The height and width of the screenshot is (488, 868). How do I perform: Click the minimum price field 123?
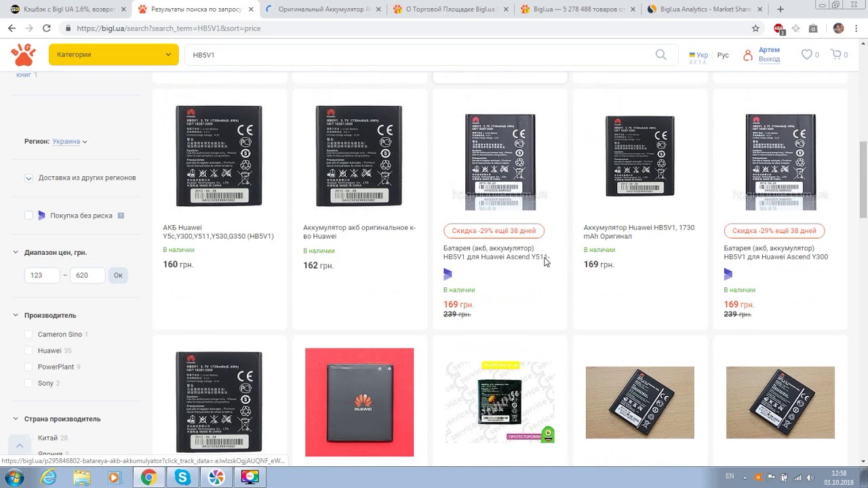tap(41, 275)
